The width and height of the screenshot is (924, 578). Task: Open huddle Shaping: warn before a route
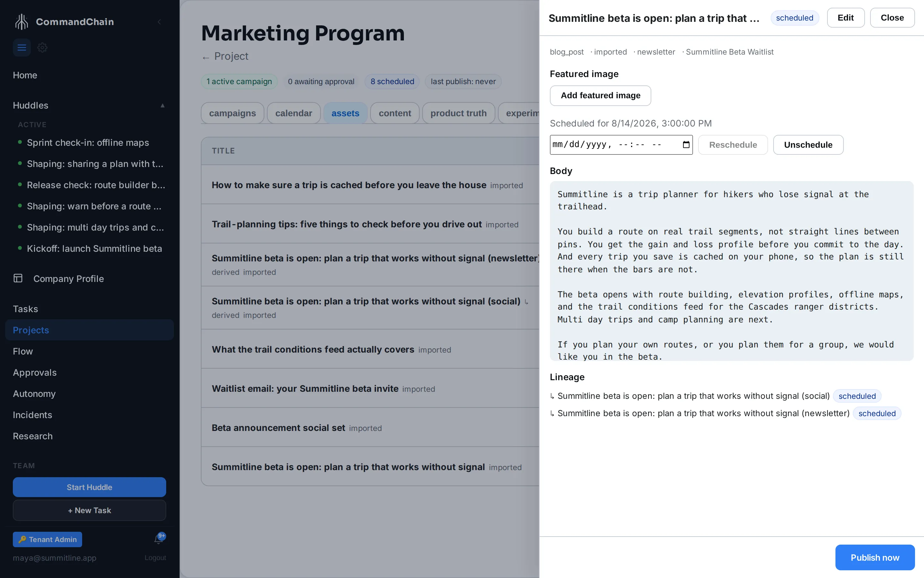(x=94, y=206)
